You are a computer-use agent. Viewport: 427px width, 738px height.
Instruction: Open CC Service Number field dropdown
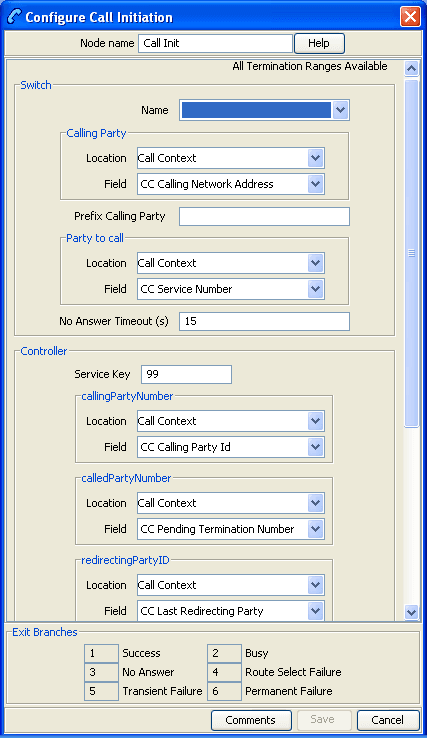point(315,289)
